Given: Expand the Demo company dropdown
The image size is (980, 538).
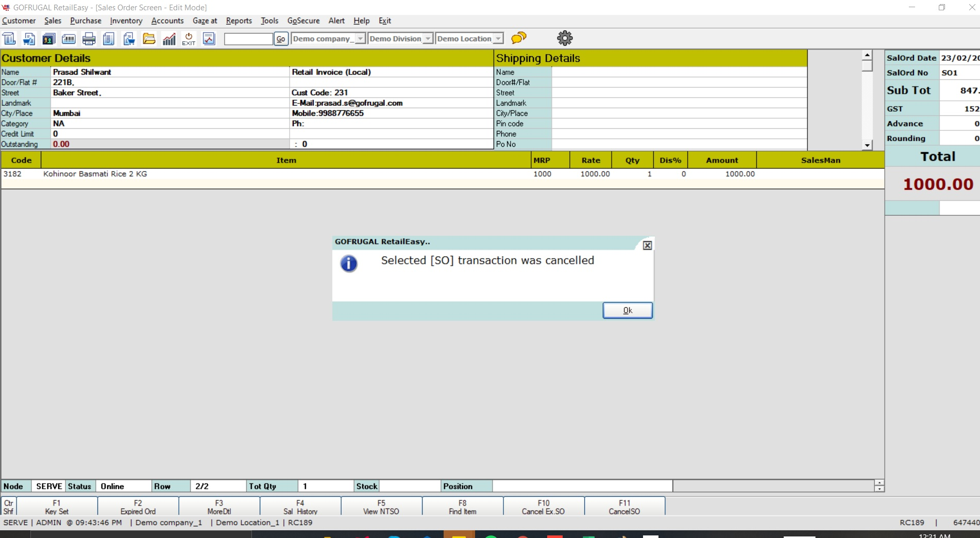Looking at the screenshot, I should point(360,39).
